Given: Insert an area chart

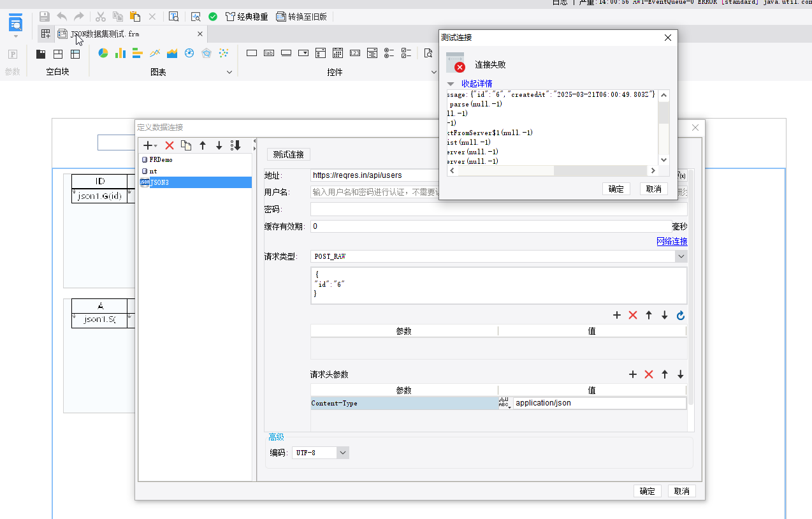Looking at the screenshot, I should click(x=171, y=53).
